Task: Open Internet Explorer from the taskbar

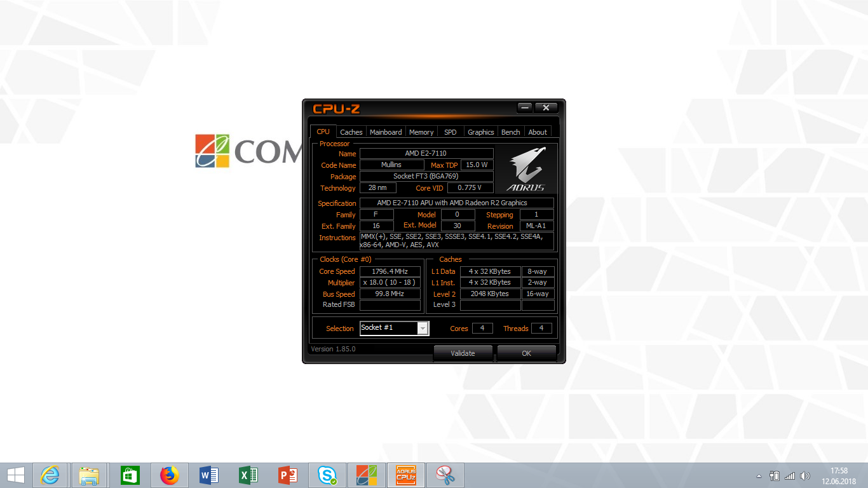Action: pos(50,475)
